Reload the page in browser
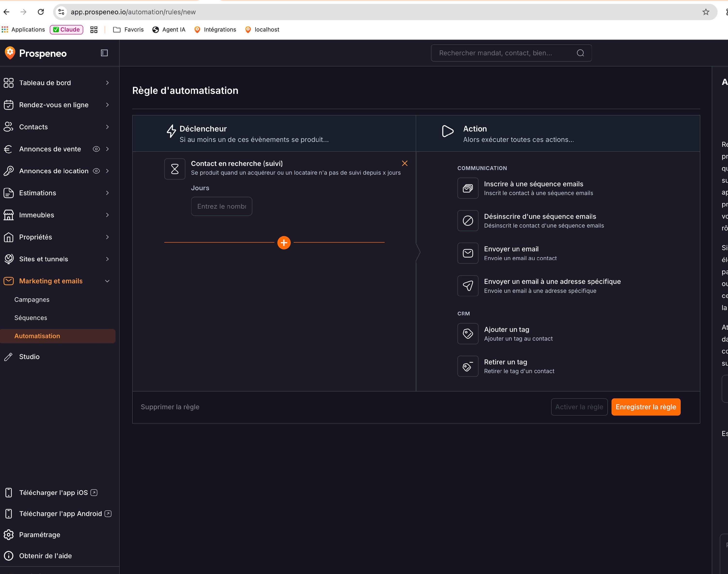This screenshot has height=574, width=728. click(41, 12)
